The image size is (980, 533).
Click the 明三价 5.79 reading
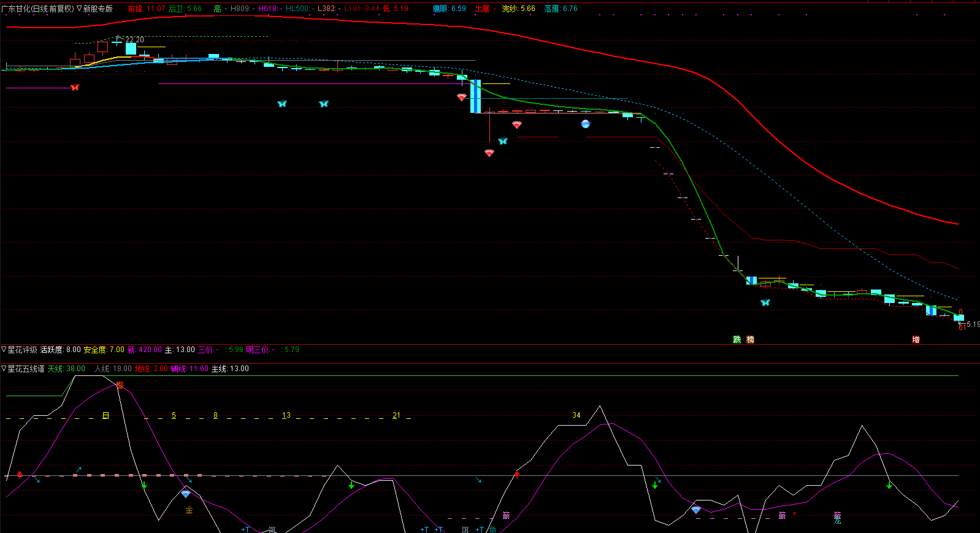[x=272, y=350]
